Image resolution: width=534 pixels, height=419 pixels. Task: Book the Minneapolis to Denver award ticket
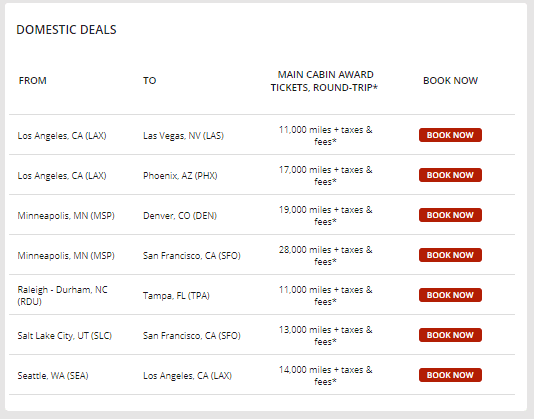pos(450,215)
